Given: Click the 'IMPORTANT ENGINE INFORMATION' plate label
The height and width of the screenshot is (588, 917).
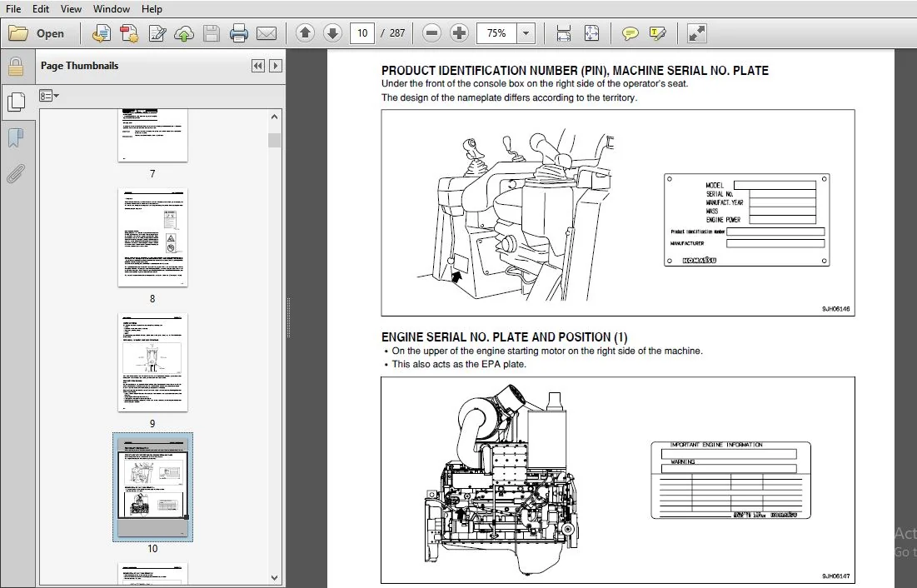Looking at the screenshot, I should coord(715,445).
